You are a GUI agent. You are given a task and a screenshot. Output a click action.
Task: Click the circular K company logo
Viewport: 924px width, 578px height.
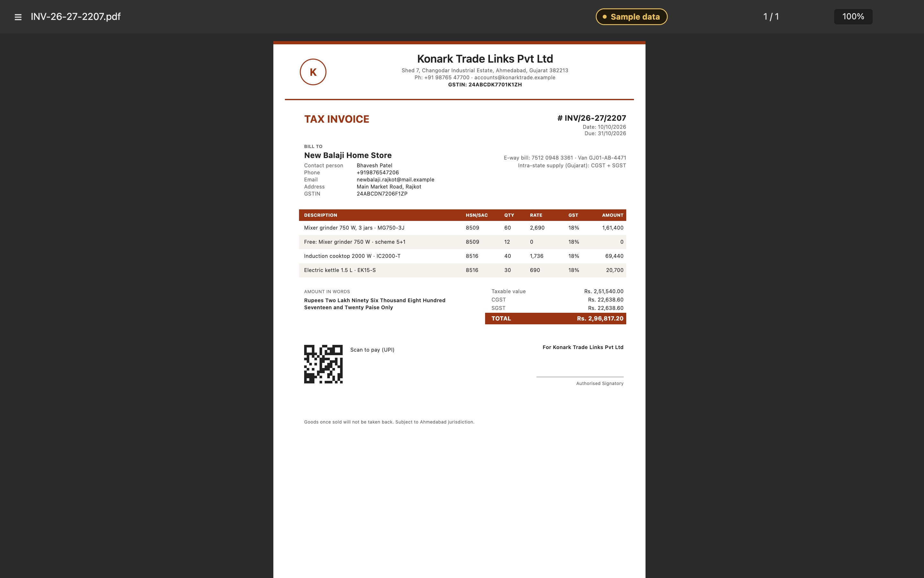coord(313,72)
